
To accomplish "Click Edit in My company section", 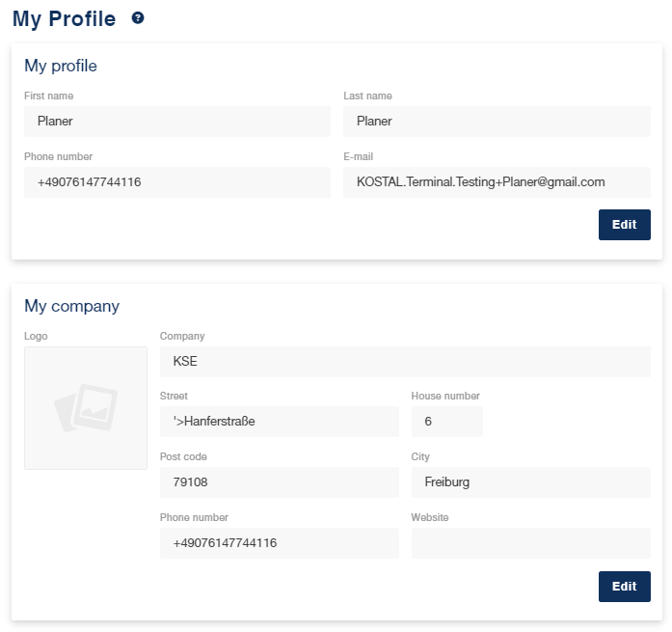I will [624, 586].
